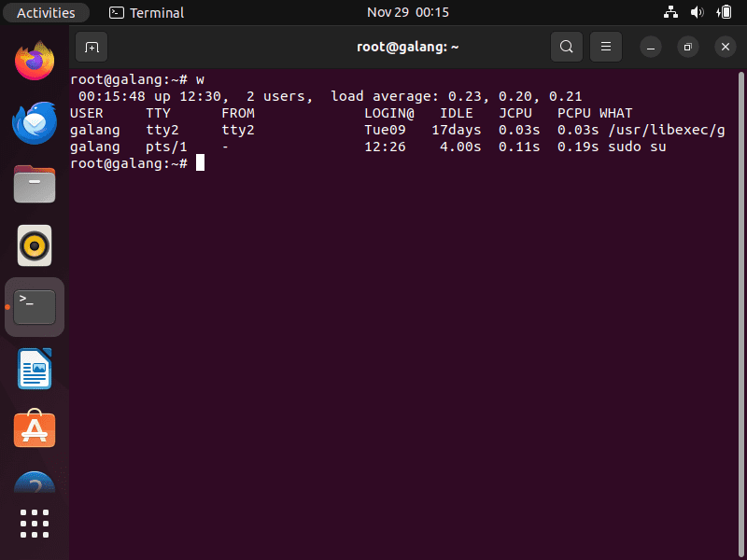
Task: Open the Files manager in dock
Action: (x=35, y=184)
